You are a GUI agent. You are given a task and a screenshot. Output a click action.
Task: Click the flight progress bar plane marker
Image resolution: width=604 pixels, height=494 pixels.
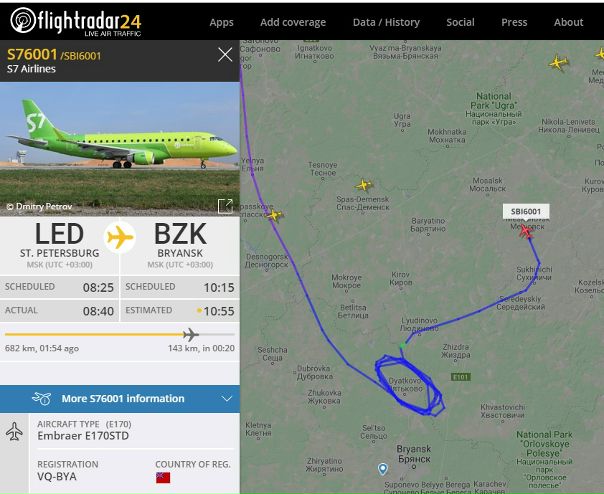click(x=191, y=334)
